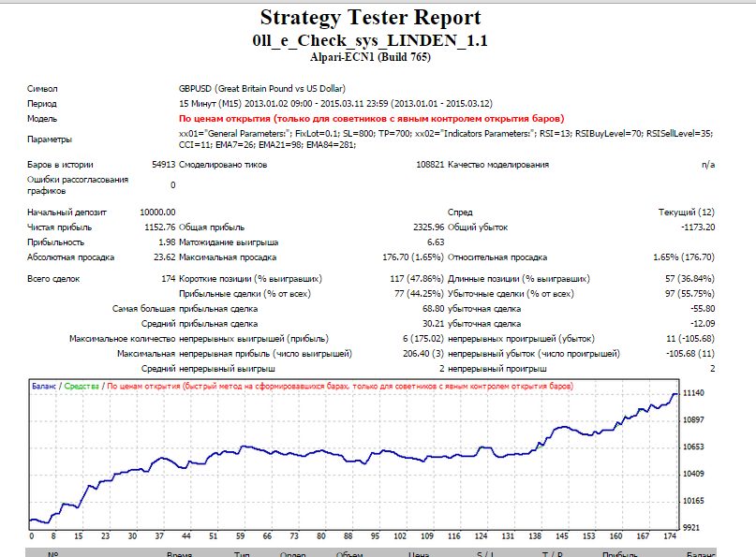Click the 'Символ' label
Screen dimensions: 756x557
pyautogui.click(x=42, y=89)
